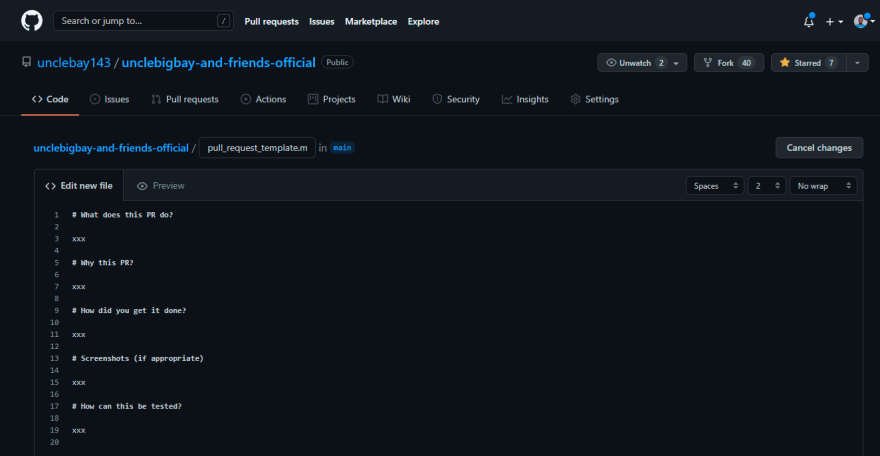Go to Explore
The image size is (880, 456).
click(423, 21)
